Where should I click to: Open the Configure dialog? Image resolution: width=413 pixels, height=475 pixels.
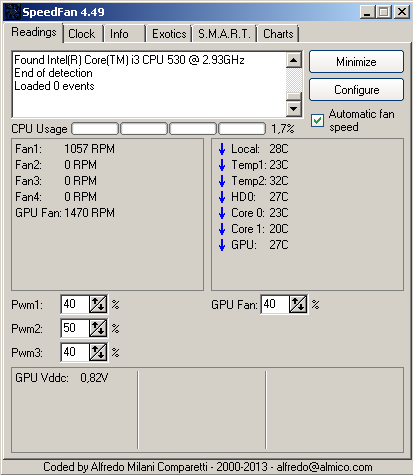tap(356, 90)
